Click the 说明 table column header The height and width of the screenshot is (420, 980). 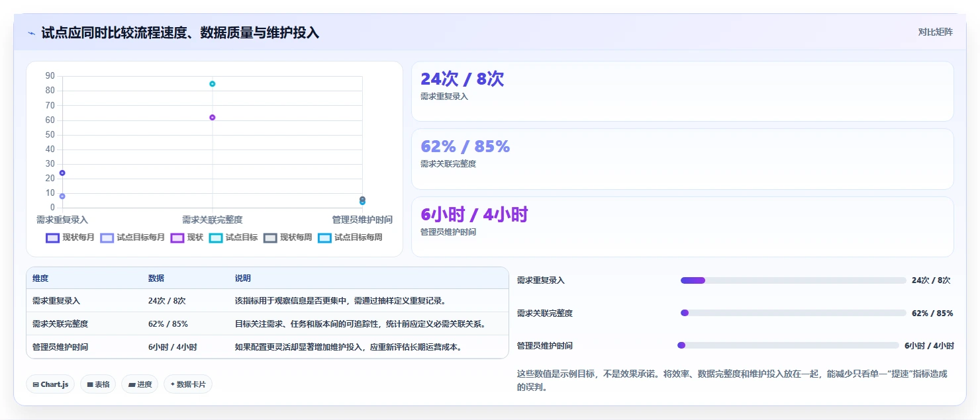(x=243, y=278)
